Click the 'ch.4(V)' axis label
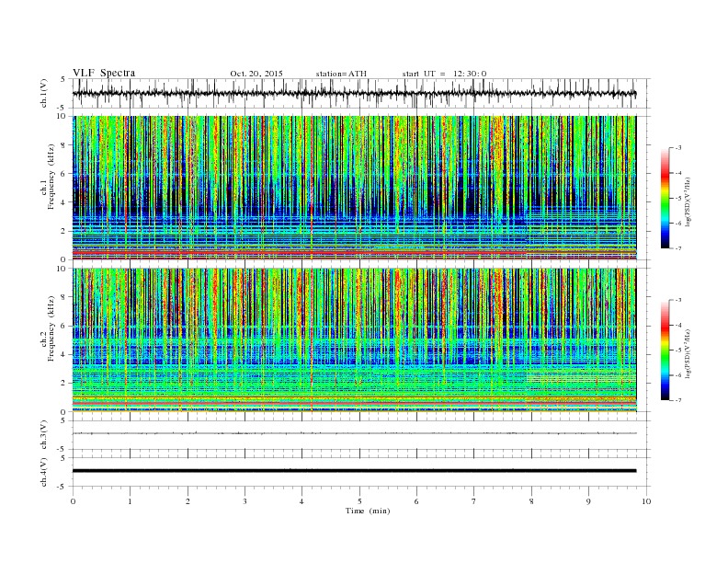The height and width of the screenshot is (563, 728). point(43,472)
